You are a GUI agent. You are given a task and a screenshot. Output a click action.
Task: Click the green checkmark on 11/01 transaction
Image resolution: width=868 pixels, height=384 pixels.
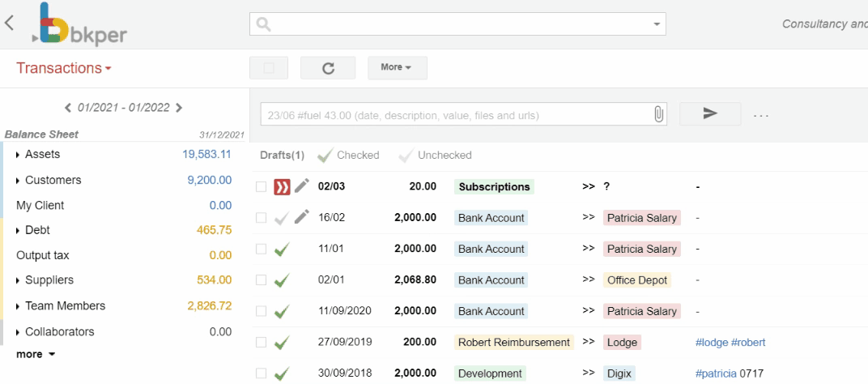282,249
